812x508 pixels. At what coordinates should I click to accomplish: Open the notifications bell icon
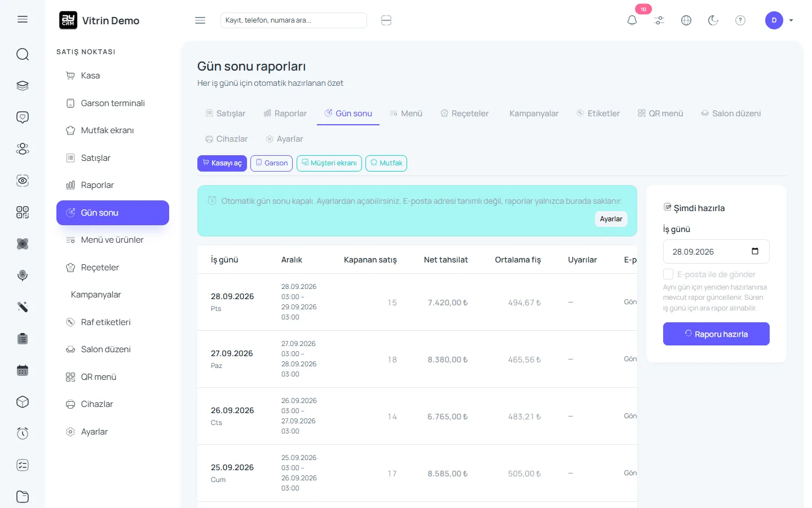tap(632, 20)
